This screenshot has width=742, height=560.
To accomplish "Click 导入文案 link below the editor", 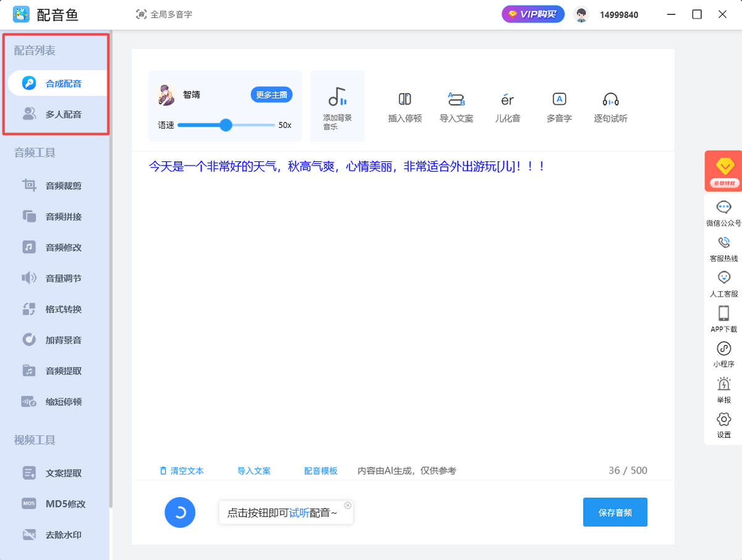I will pyautogui.click(x=254, y=471).
